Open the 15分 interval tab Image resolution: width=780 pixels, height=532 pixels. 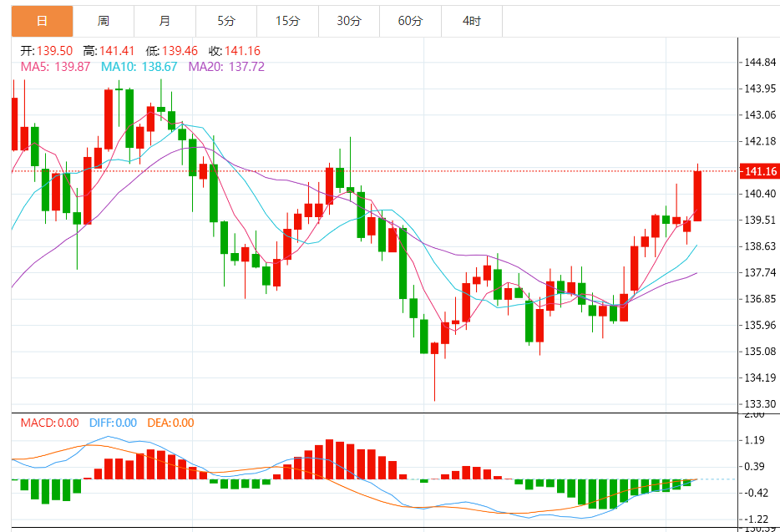pyautogui.click(x=287, y=21)
